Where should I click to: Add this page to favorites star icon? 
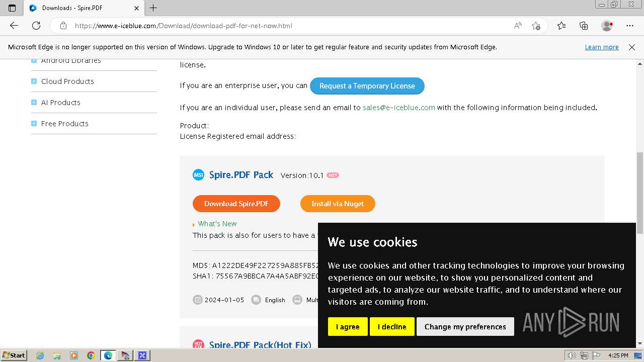coord(536,26)
